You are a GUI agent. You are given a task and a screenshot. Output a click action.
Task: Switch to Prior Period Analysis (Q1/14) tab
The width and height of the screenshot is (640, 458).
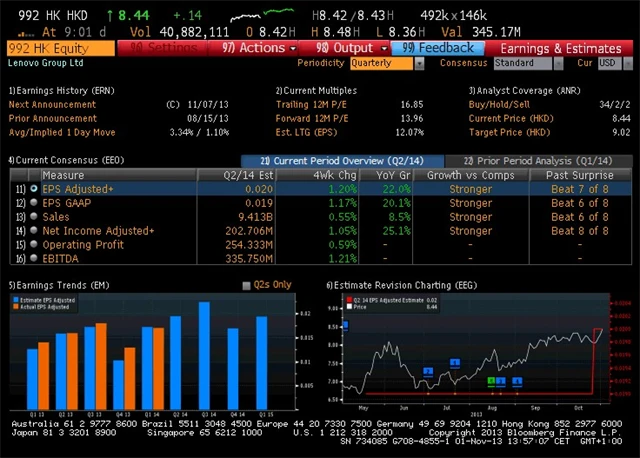(538, 161)
